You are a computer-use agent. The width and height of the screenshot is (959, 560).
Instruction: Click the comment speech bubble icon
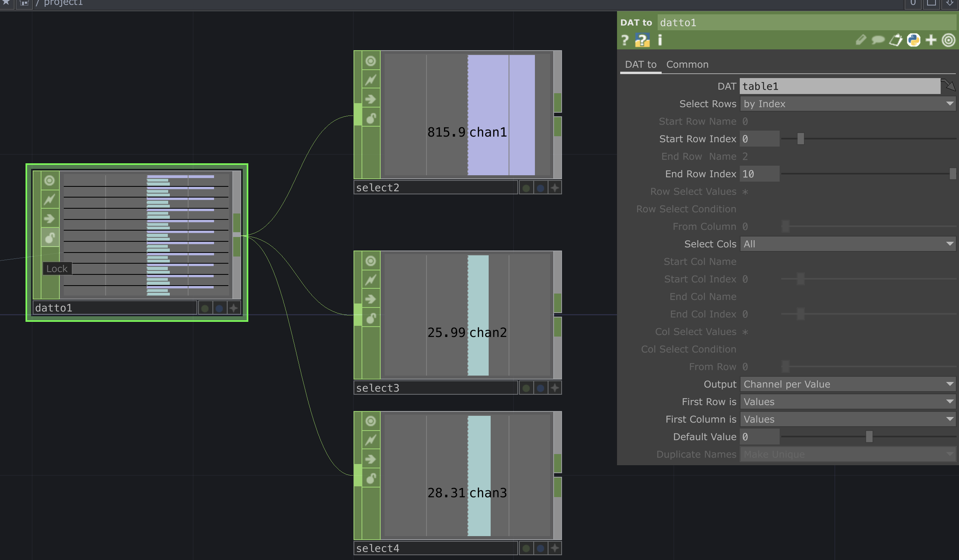tap(878, 40)
